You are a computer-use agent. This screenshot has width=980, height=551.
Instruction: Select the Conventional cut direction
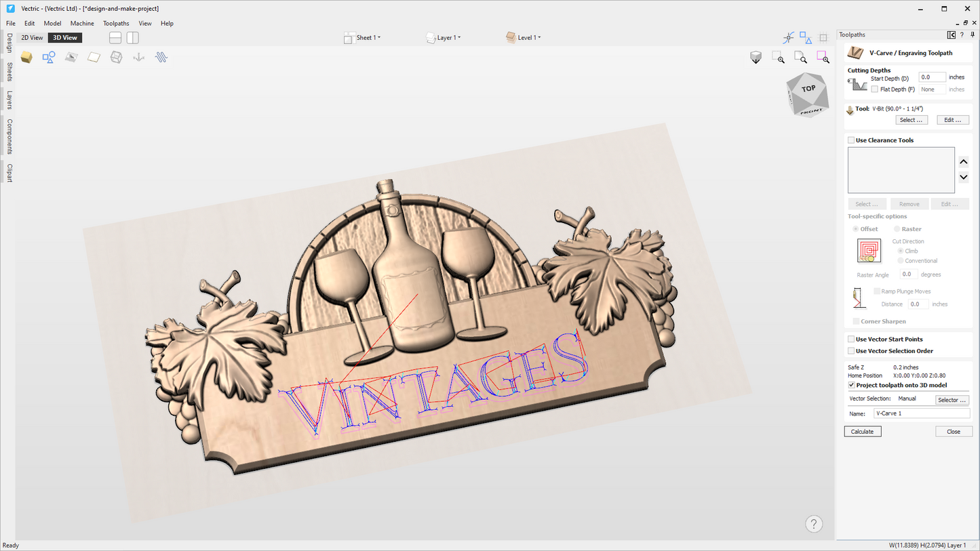[x=901, y=260]
